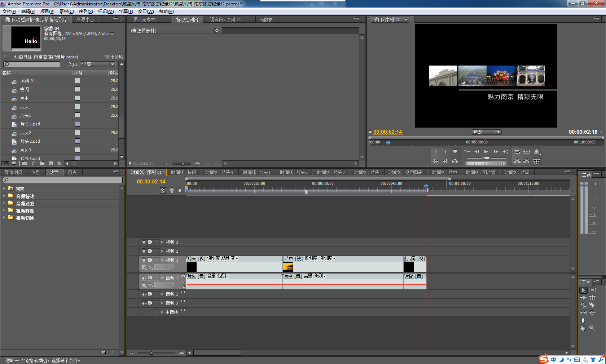The height and width of the screenshot is (364, 606).
Task: Select the Hand tool
Action: pos(583,328)
